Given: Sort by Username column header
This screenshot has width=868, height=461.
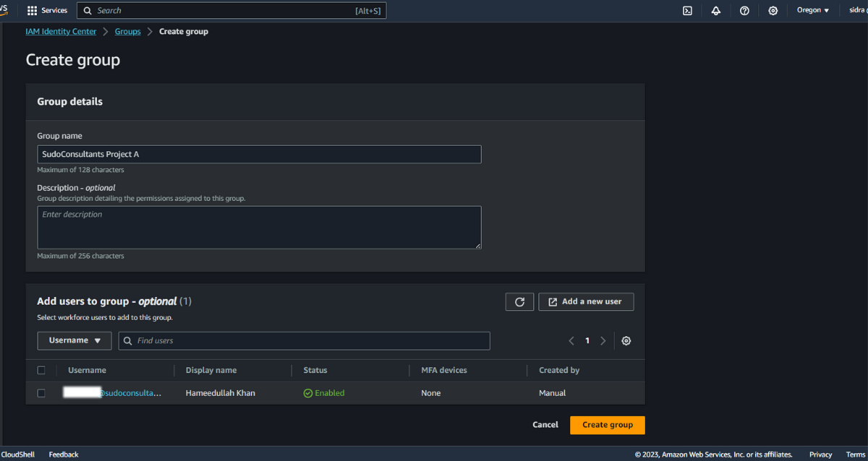Looking at the screenshot, I should coord(87,370).
